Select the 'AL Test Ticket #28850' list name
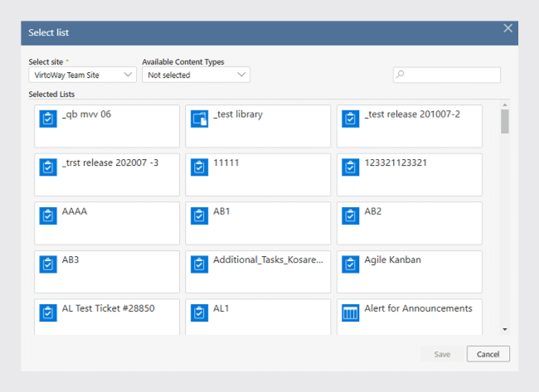539x392 pixels. point(109,308)
